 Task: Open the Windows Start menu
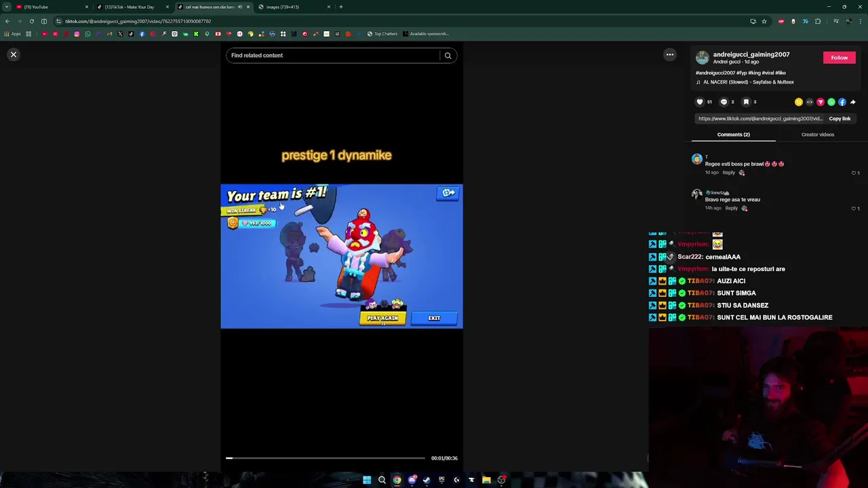point(367,480)
